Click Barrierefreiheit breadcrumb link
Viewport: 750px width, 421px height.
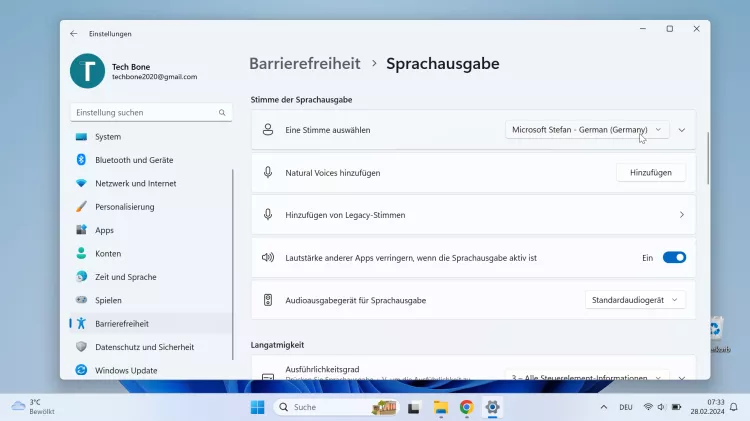click(305, 63)
